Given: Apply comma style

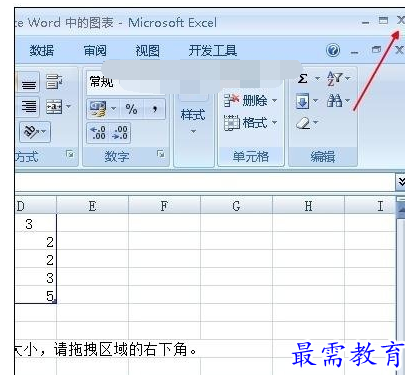Looking at the screenshot, I should tap(155, 109).
